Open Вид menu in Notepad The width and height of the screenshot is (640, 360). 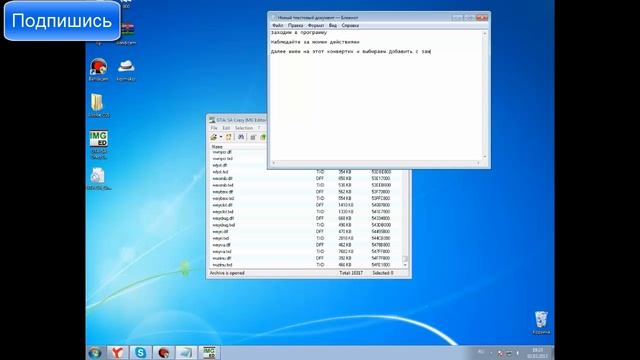click(x=333, y=26)
